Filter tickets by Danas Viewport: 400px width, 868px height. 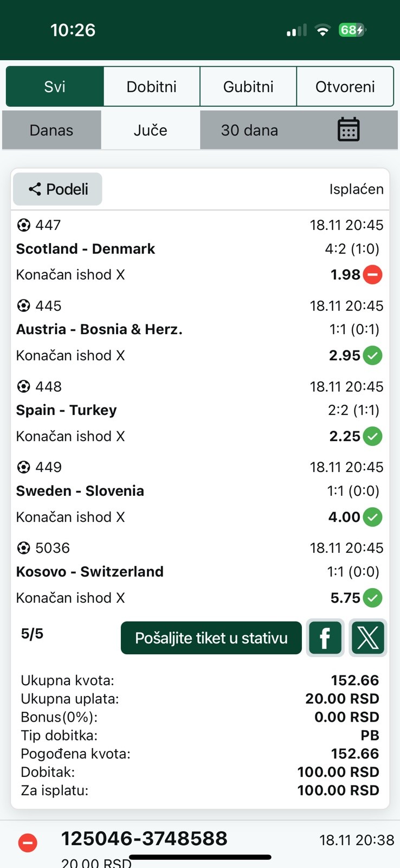pyautogui.click(x=51, y=130)
